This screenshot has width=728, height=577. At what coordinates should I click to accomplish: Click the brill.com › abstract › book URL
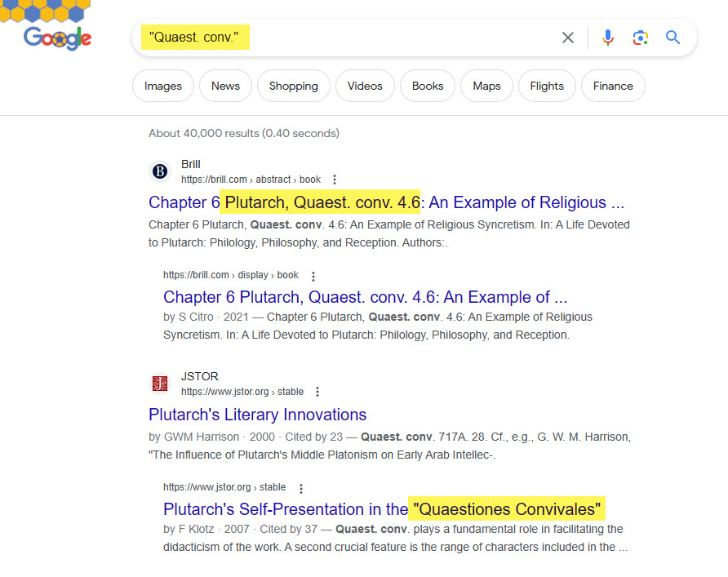[x=251, y=180]
